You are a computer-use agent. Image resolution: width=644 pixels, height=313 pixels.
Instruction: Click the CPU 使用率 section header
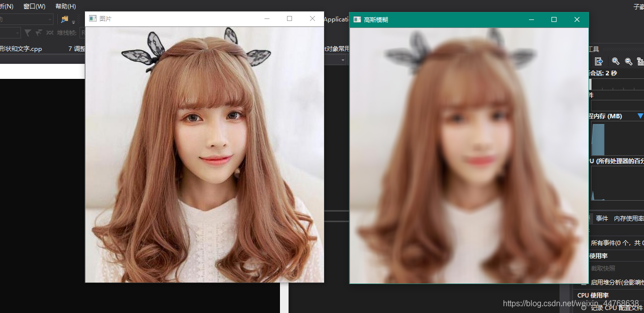pos(593,295)
